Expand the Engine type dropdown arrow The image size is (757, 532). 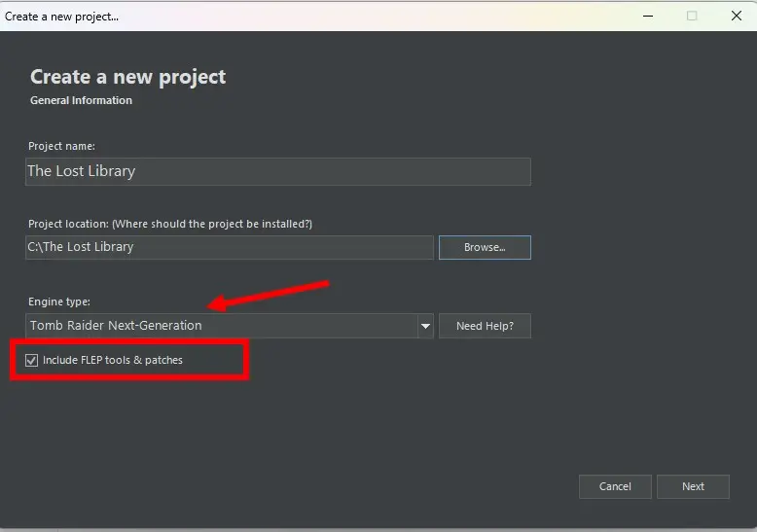425,326
